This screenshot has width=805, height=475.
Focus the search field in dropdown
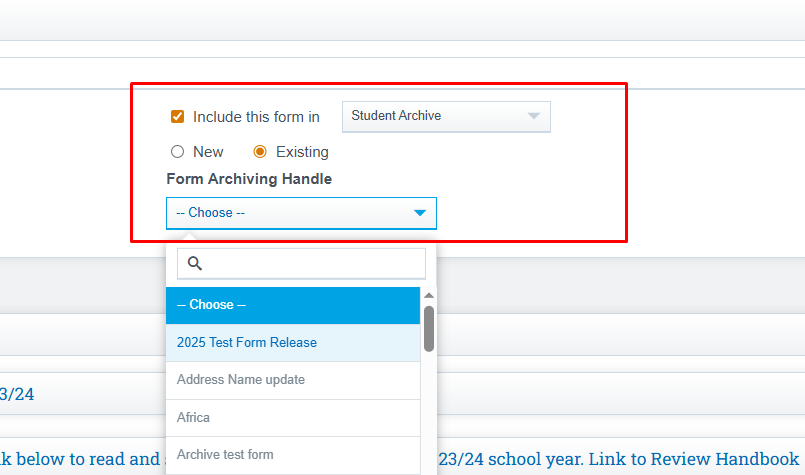(x=312, y=263)
